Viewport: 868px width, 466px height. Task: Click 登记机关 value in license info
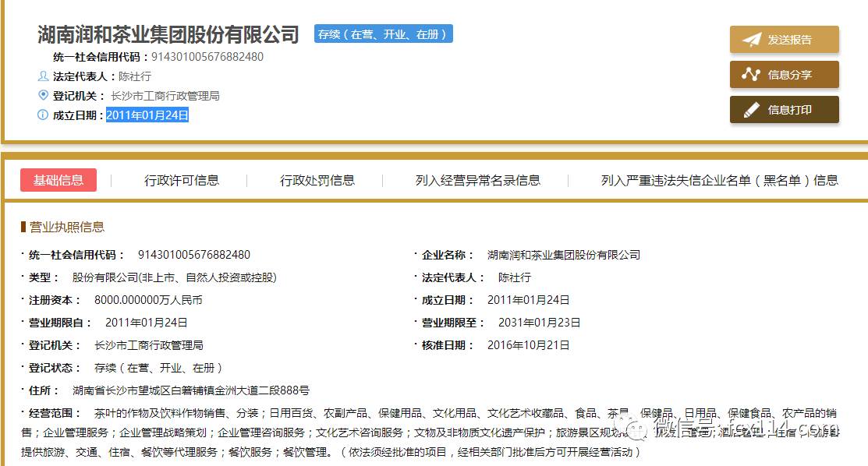(148, 345)
